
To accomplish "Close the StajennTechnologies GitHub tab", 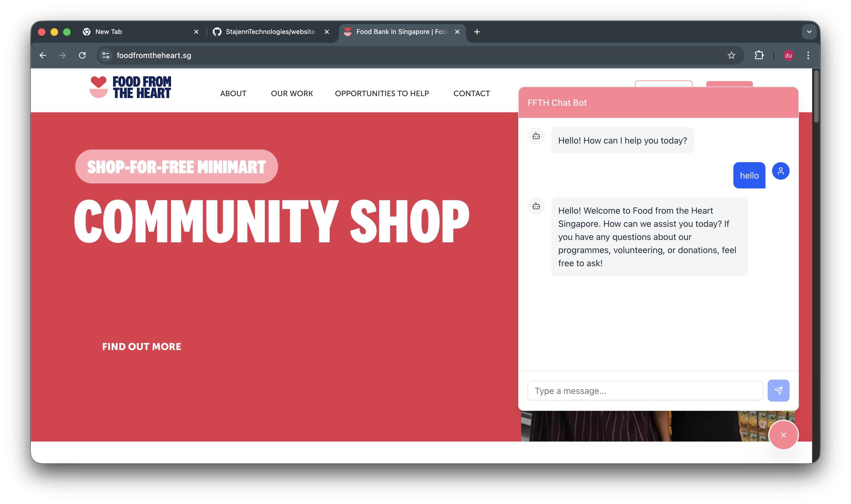I will point(327,31).
